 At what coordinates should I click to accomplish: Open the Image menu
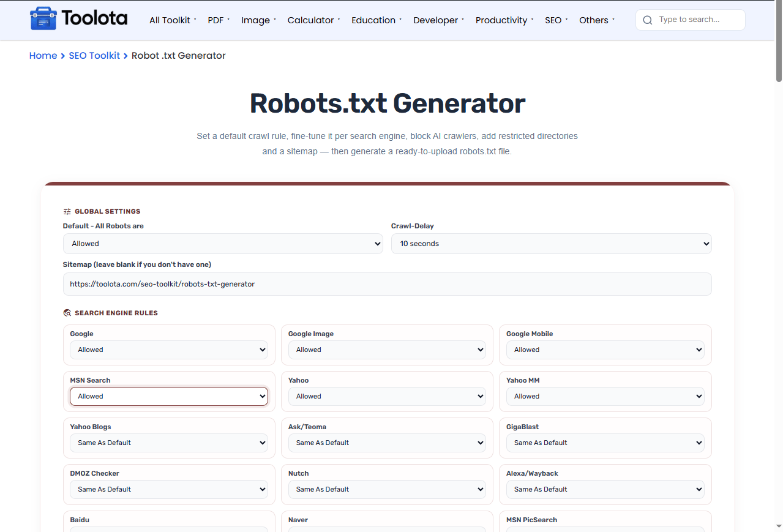(258, 20)
